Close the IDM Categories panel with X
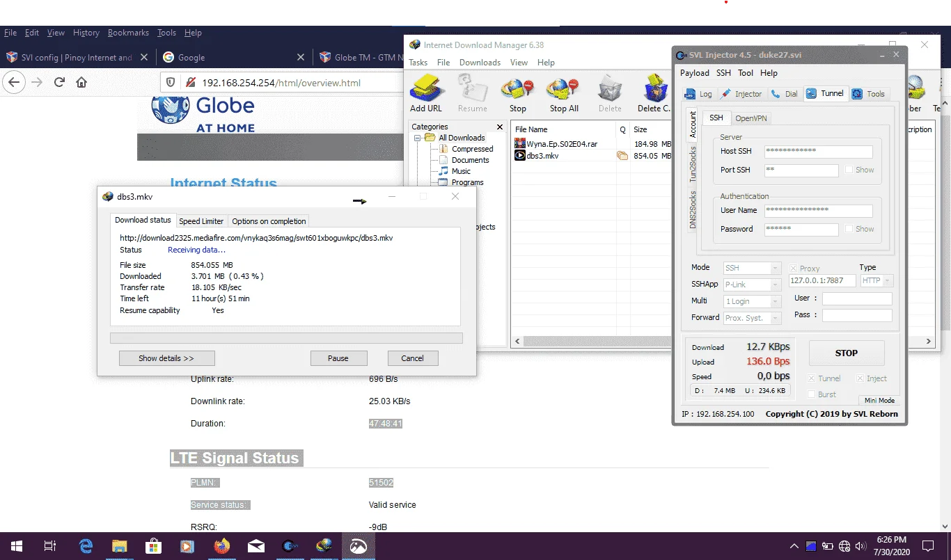The image size is (951, 560). [x=499, y=127]
